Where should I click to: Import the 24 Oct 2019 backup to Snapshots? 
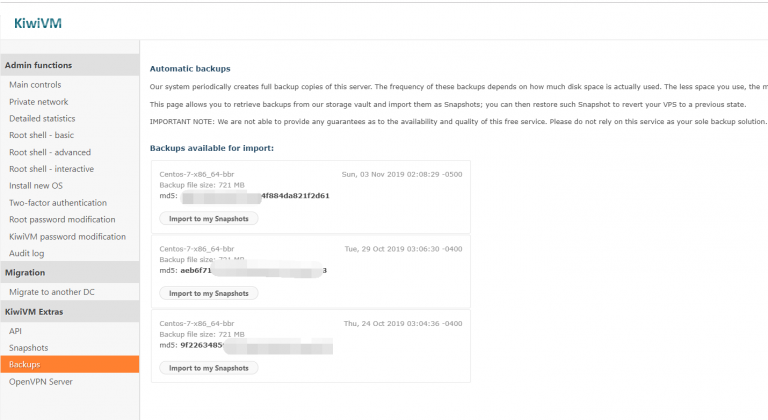click(208, 368)
